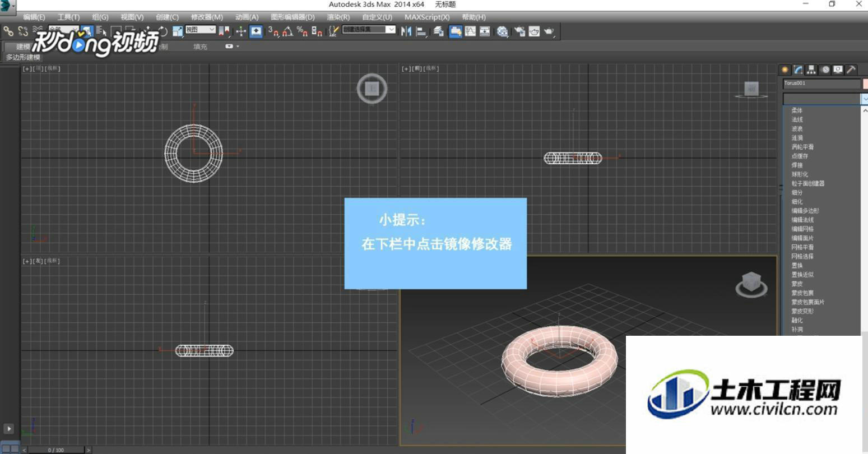Switch to the Utilities hammer tab
This screenshot has width=868, height=454.
coord(851,70)
